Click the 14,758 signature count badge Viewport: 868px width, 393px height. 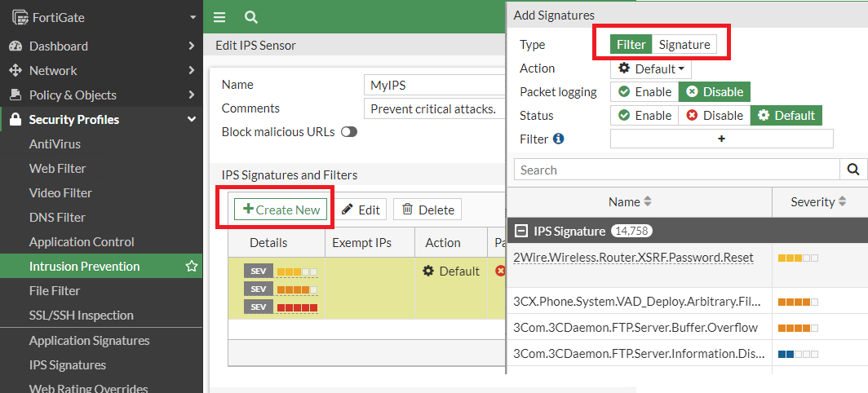click(631, 231)
